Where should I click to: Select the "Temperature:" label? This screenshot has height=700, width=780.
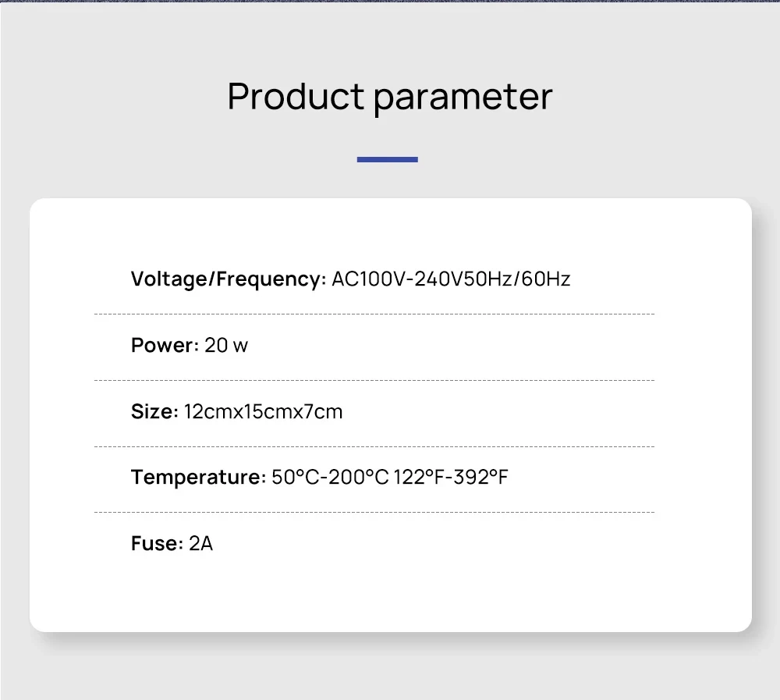coord(199,477)
